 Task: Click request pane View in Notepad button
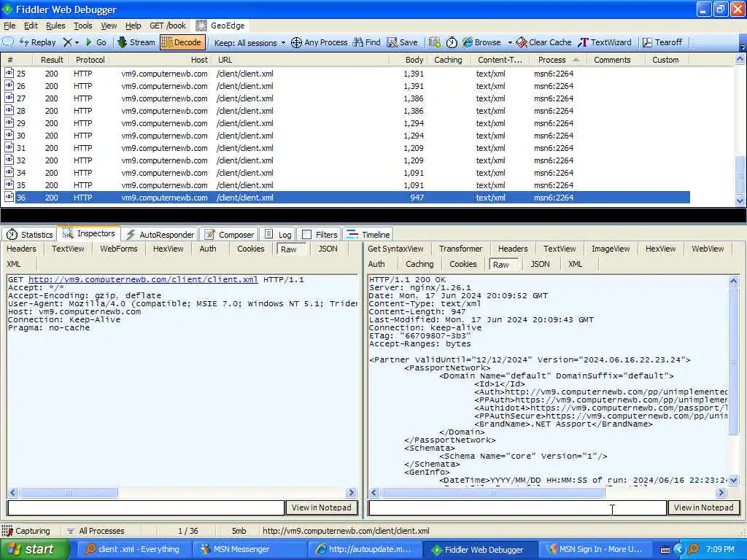pyautogui.click(x=322, y=507)
